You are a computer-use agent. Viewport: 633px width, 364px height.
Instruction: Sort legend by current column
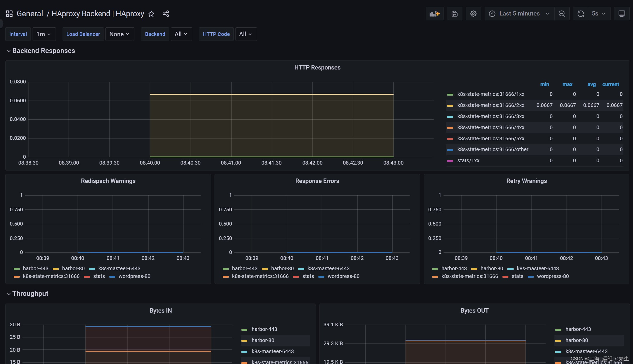click(x=611, y=84)
